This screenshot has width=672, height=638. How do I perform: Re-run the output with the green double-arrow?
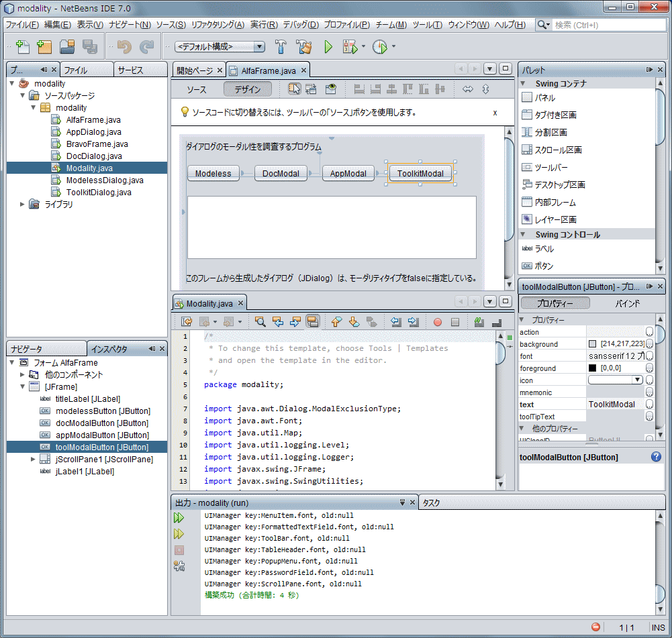tap(179, 518)
